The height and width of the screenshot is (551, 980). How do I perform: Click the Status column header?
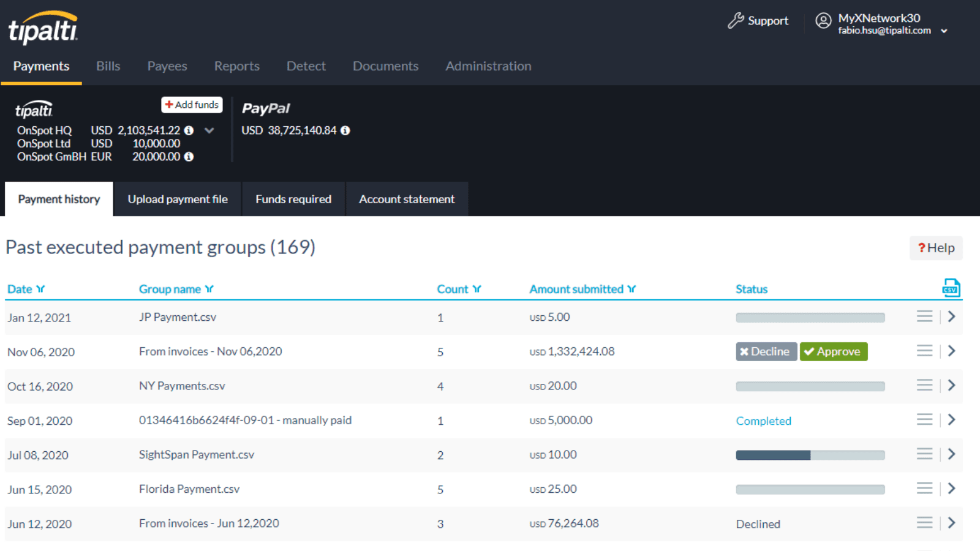752,289
